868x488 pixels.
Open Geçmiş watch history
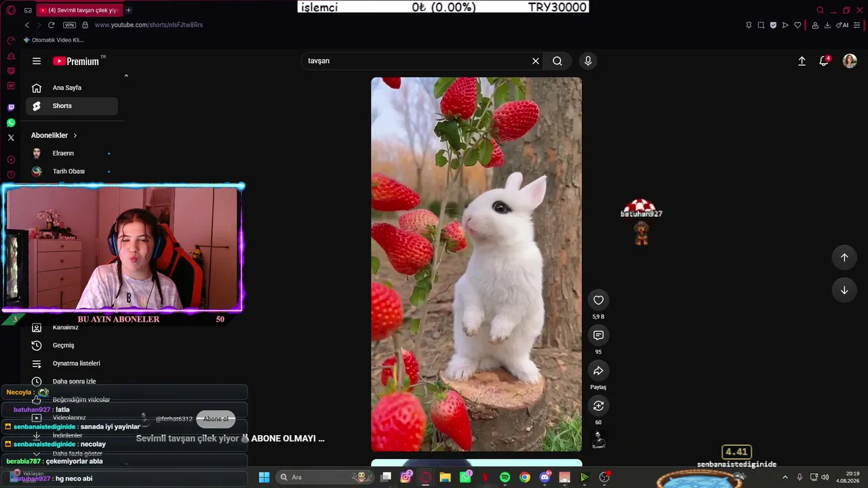point(72,346)
